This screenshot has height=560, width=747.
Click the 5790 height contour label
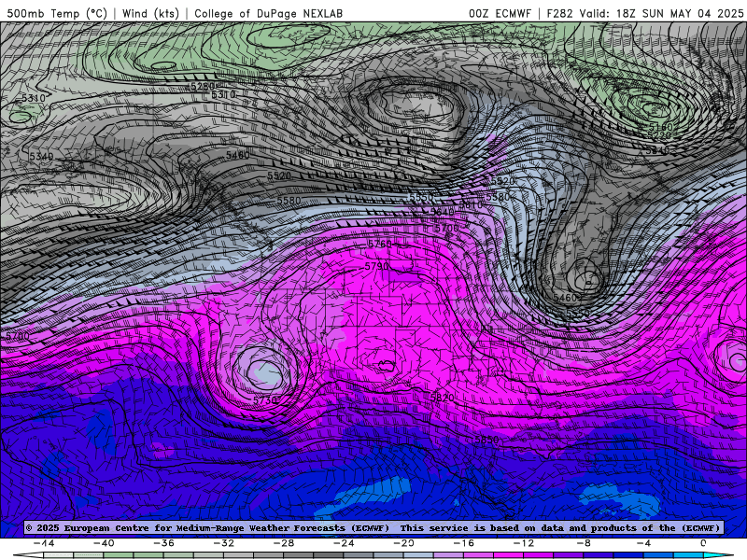point(376,266)
